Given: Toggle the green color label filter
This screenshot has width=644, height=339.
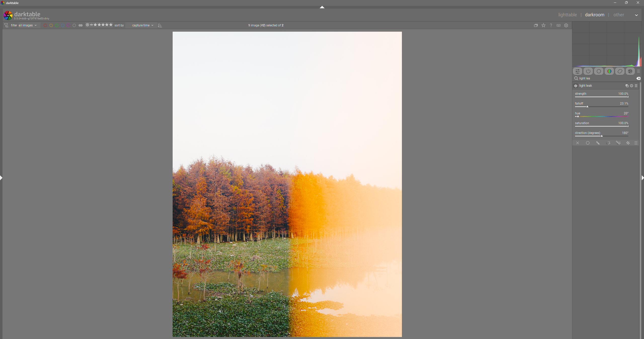Looking at the screenshot, I should (57, 25).
